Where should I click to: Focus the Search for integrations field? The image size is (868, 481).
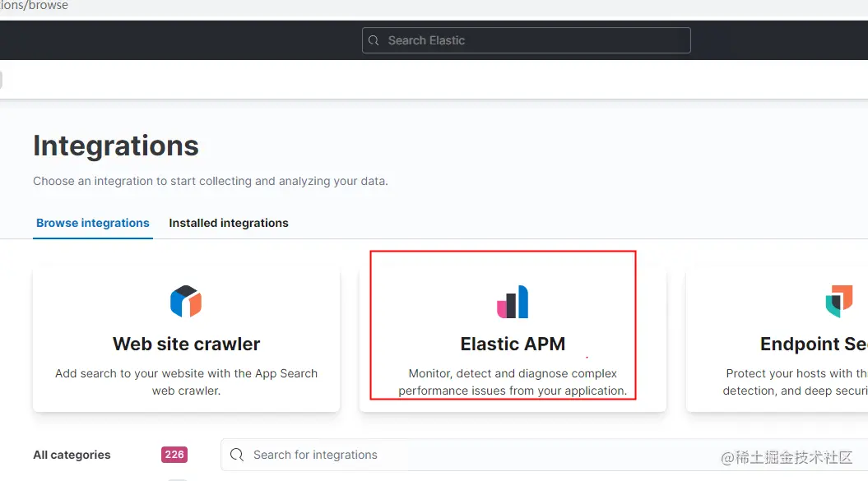coord(544,455)
